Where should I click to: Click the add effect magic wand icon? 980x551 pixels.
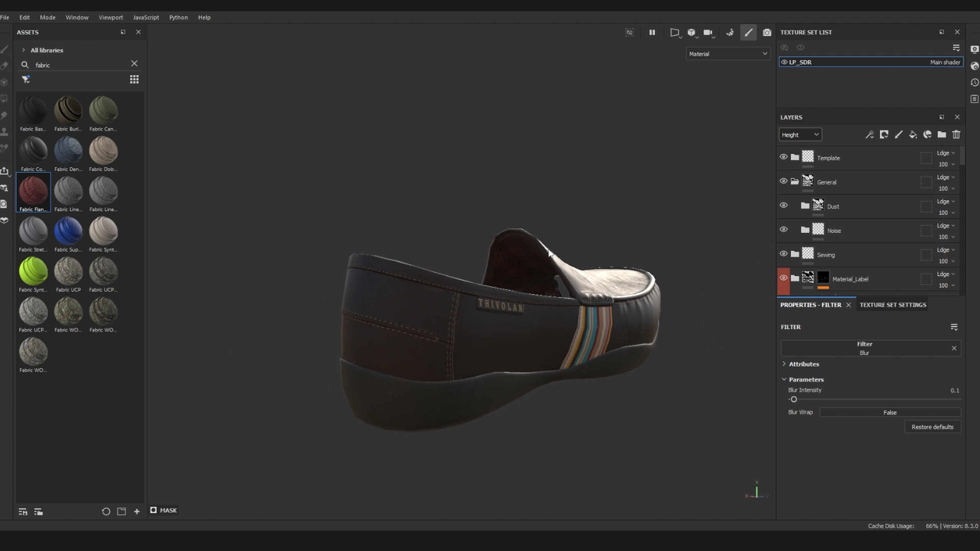[x=869, y=135]
